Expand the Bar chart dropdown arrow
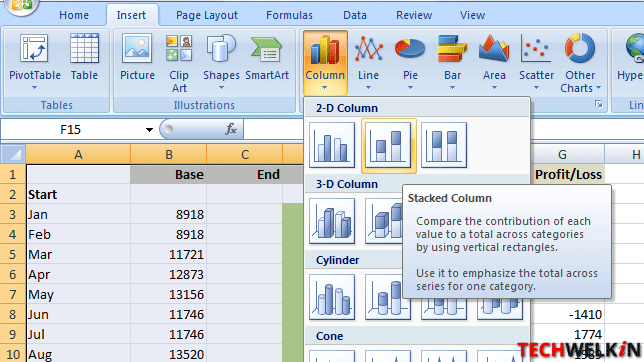This screenshot has width=644, height=362. 452,88
